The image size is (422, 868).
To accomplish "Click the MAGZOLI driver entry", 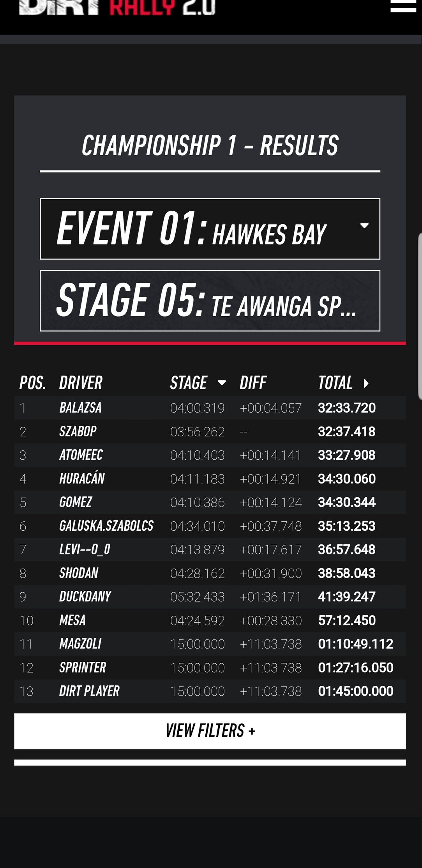I will pyautogui.click(x=80, y=644).
